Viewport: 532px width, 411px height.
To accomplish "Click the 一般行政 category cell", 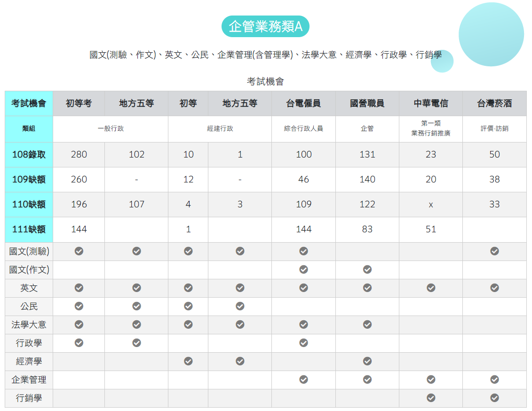I will (111, 129).
